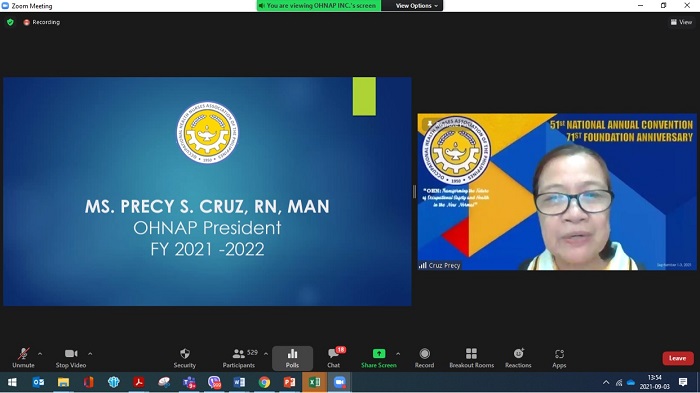Click the OneDrive cloud tray icon
Image resolution: width=700 pixels, height=393 pixels.
click(631, 383)
